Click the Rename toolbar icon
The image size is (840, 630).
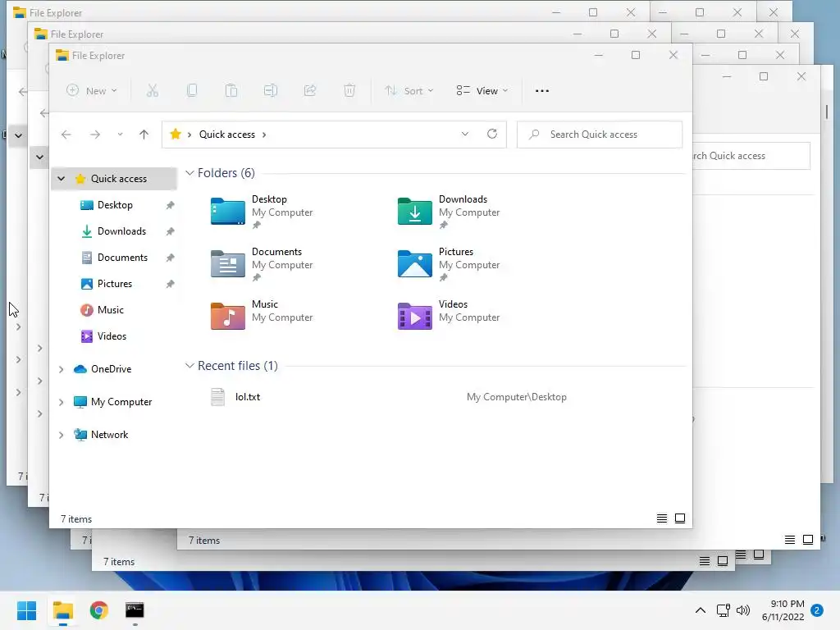271,90
